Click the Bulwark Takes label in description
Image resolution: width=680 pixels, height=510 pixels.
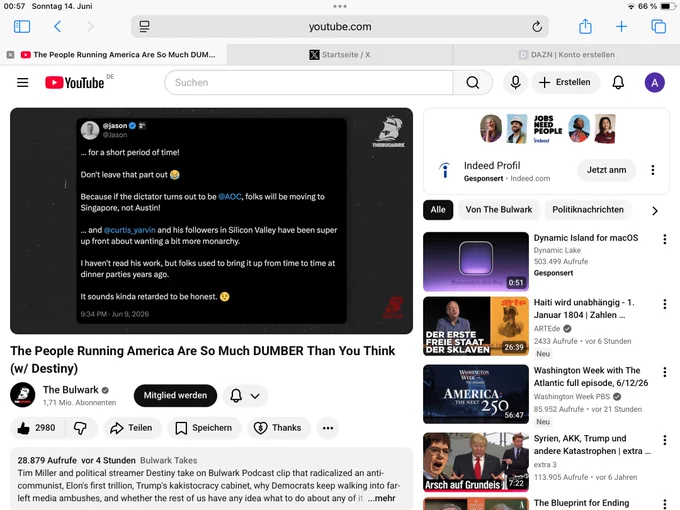click(168, 460)
